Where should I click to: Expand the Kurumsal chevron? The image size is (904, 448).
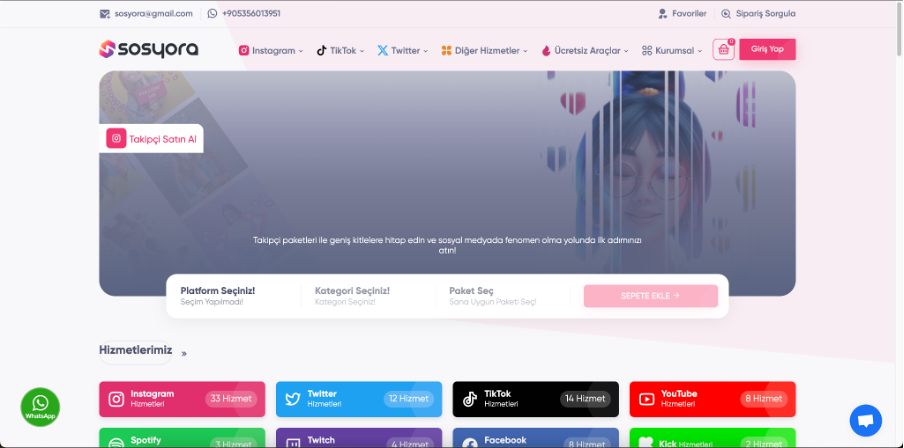[x=700, y=51]
